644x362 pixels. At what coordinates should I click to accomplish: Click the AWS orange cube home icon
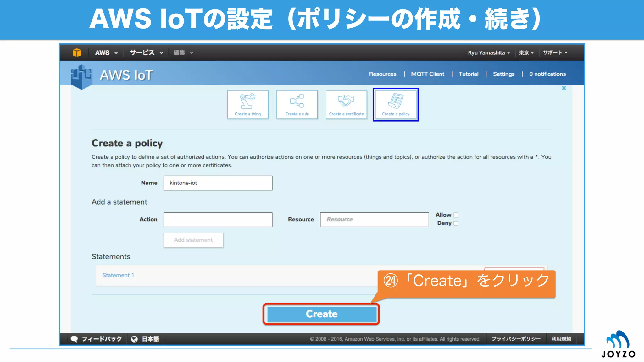pyautogui.click(x=77, y=52)
